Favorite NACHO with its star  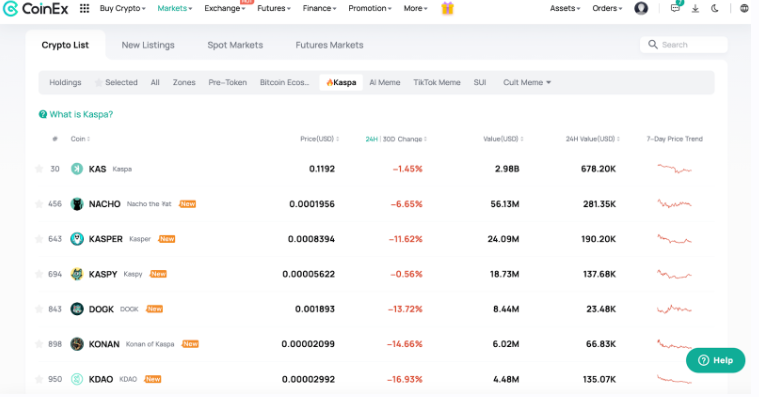tap(39, 204)
